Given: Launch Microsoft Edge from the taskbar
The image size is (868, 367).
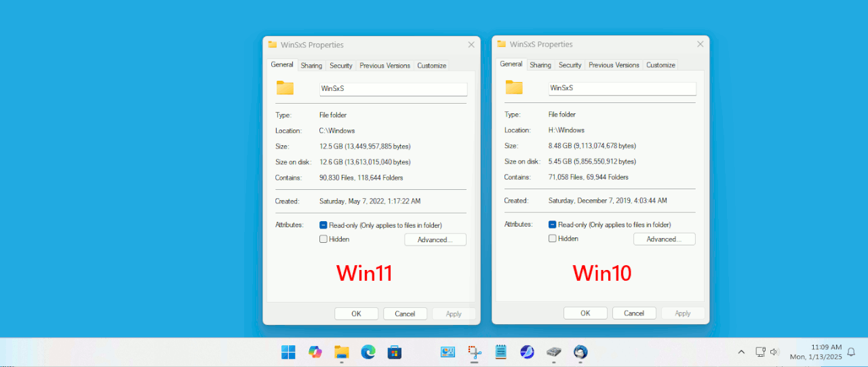Looking at the screenshot, I should pyautogui.click(x=368, y=351).
